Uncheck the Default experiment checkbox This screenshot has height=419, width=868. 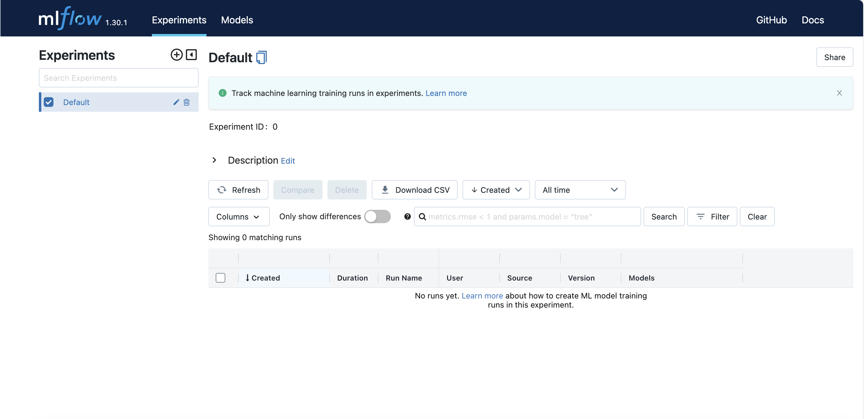(49, 102)
